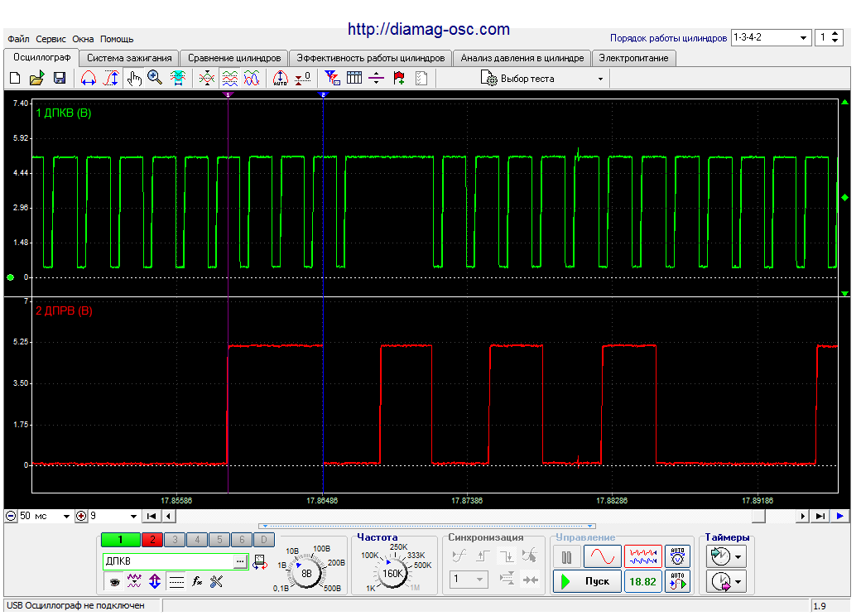Click the purple horizontal divider line icon
Viewport: 861px width, 616px height.
pos(376,79)
